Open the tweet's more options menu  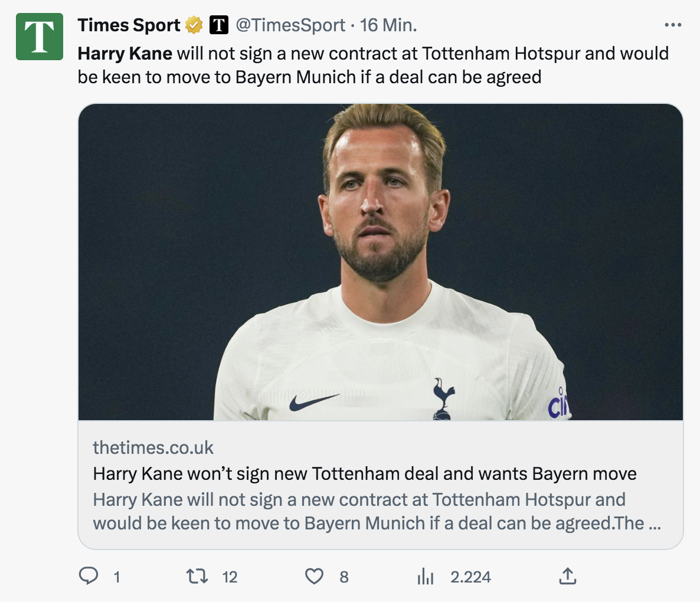673,25
